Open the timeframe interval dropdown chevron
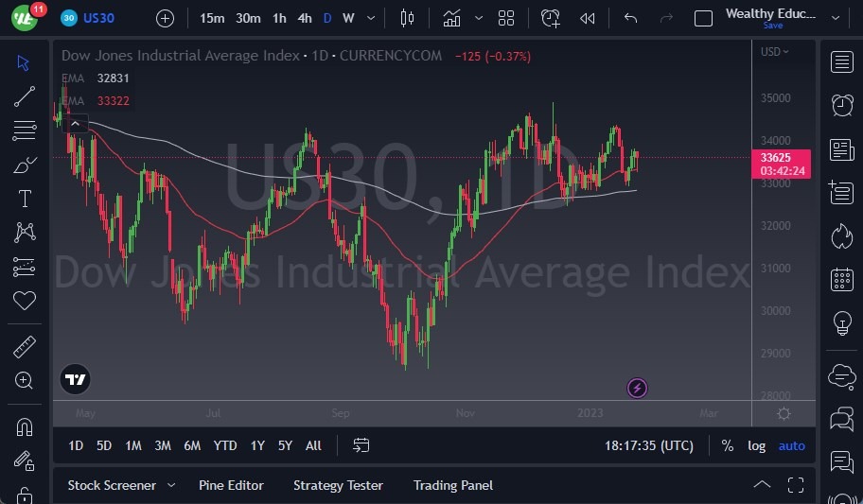This screenshot has height=504, width=863. (370, 18)
